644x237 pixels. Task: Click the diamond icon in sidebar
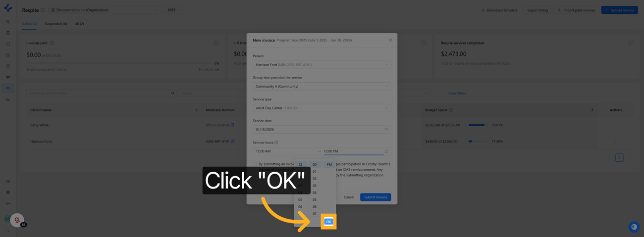click(8, 77)
